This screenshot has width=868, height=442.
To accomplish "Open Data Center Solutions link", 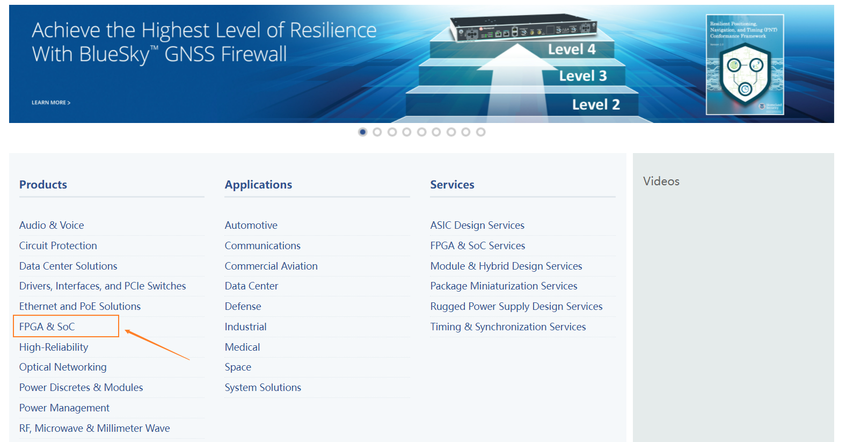I will [x=68, y=266].
